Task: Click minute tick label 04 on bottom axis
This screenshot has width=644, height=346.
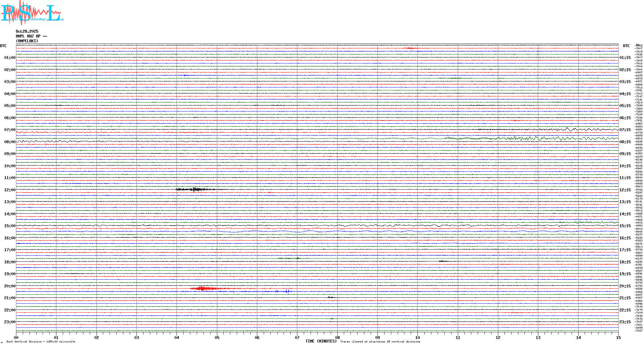Action: (177, 337)
